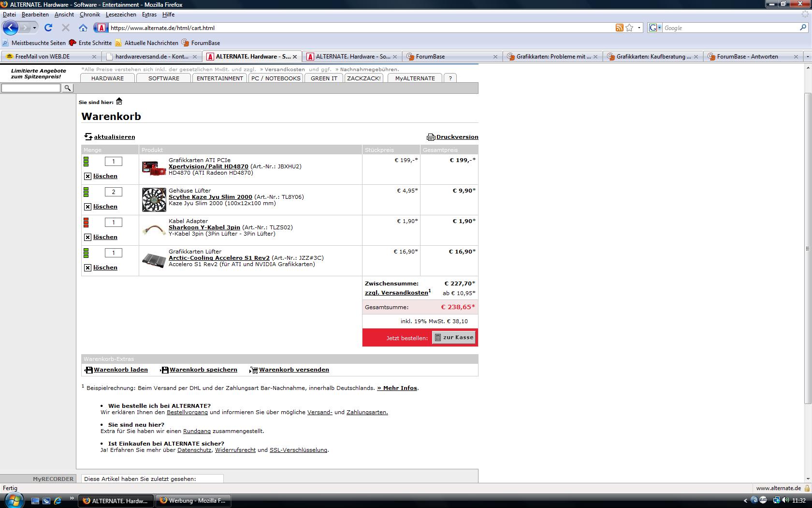Viewport: 812px width, 508px height.
Task: Click the quantity field for Palit HD4870
Action: [114, 161]
